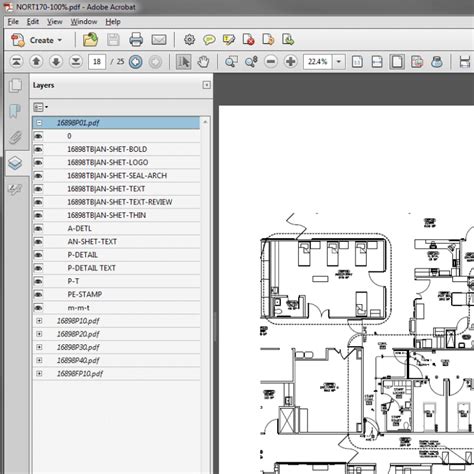
Task: Open the View menu
Action: tap(54, 22)
